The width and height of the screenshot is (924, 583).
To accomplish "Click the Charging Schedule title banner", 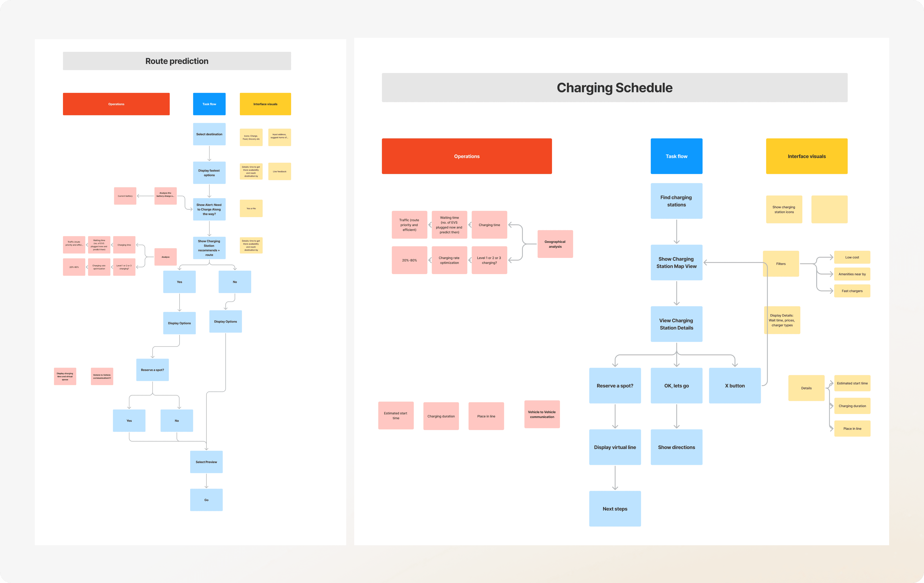I will pyautogui.click(x=614, y=87).
